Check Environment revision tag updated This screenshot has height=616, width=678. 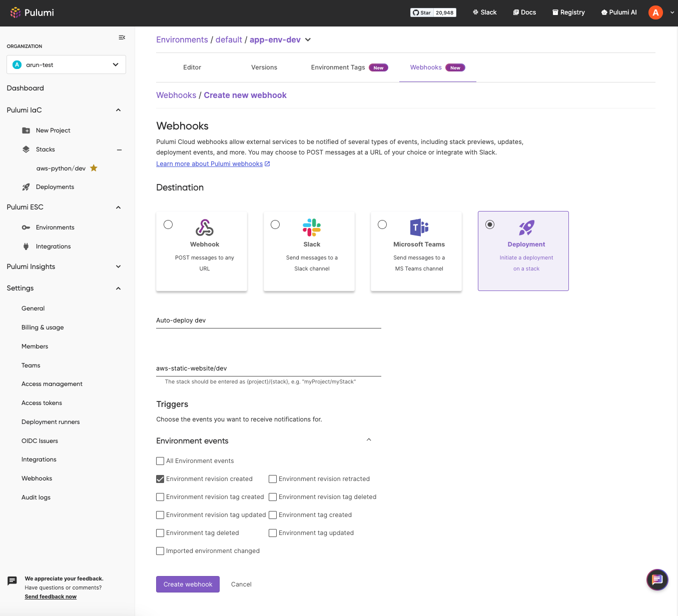tap(160, 515)
